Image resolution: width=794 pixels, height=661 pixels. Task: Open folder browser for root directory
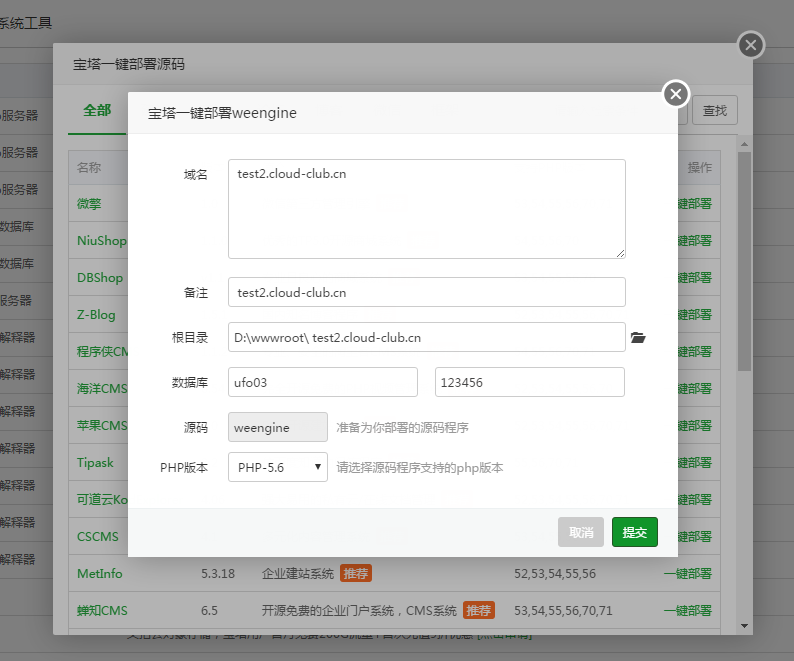point(638,337)
